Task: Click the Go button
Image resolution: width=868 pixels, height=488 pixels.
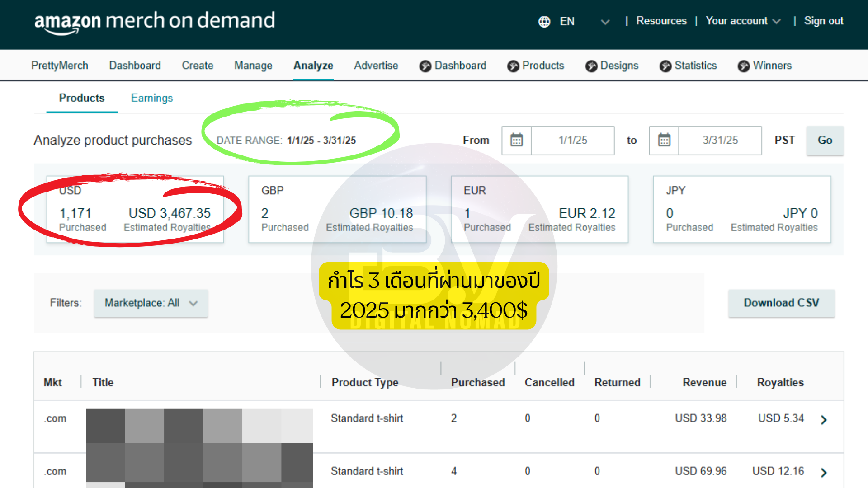Action: pos(825,141)
